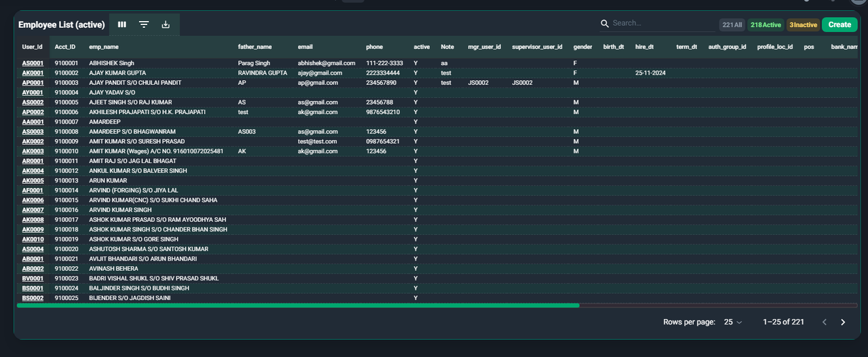Sort by active column header
This screenshot has width=868, height=357.
coord(422,47)
